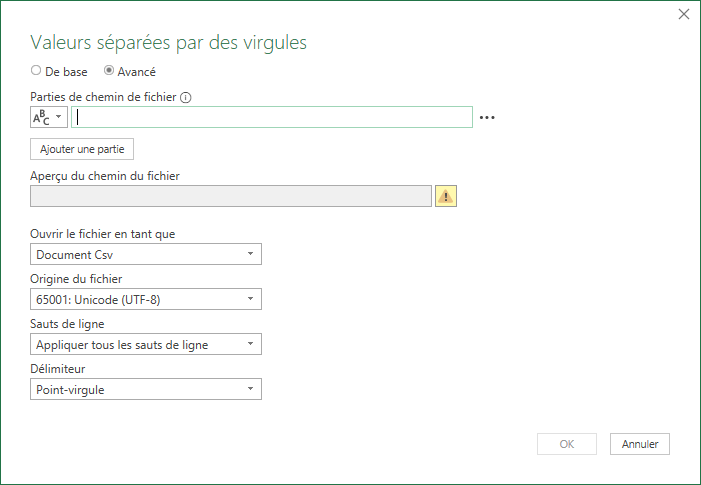Image resolution: width=701 pixels, height=485 pixels.
Task: Open the three-dots more options menu
Action: (x=487, y=118)
